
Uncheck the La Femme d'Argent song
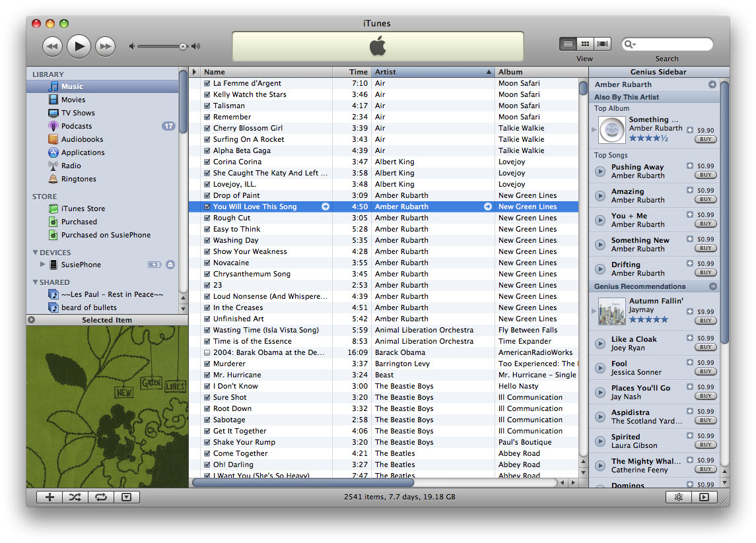click(207, 83)
